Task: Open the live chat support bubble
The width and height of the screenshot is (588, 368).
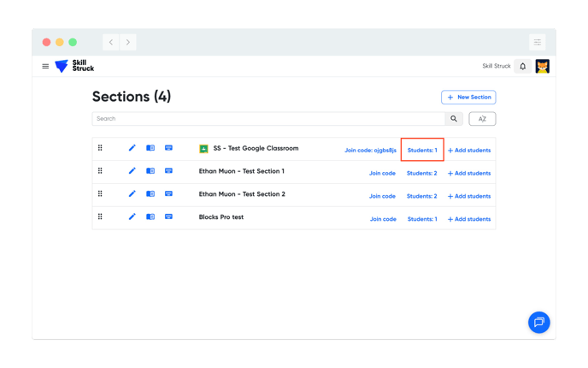Action: (x=538, y=322)
